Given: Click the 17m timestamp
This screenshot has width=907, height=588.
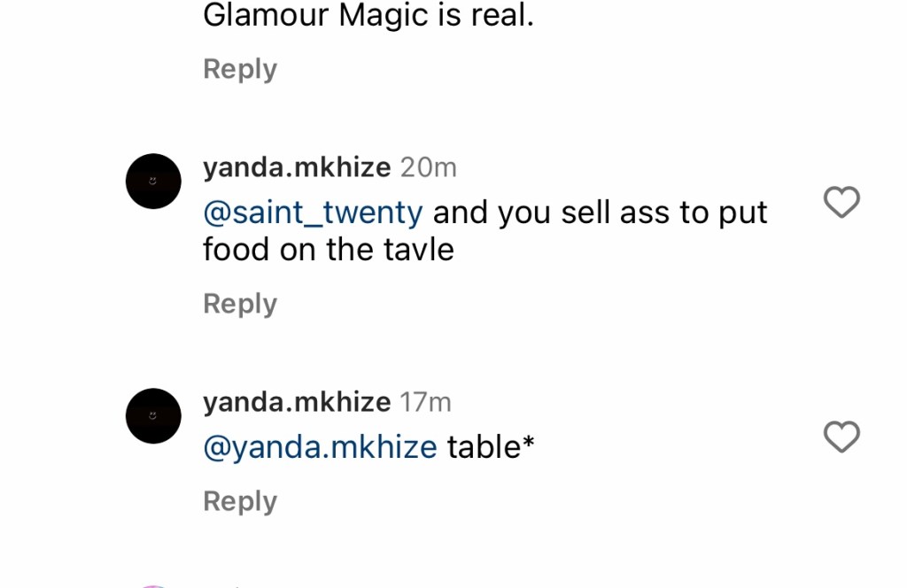Looking at the screenshot, I should pyautogui.click(x=425, y=402).
